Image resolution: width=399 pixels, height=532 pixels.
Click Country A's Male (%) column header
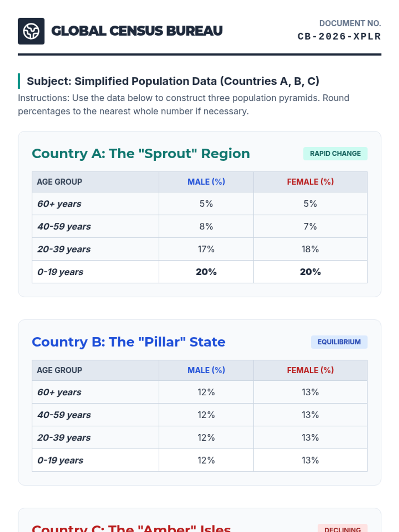click(206, 182)
